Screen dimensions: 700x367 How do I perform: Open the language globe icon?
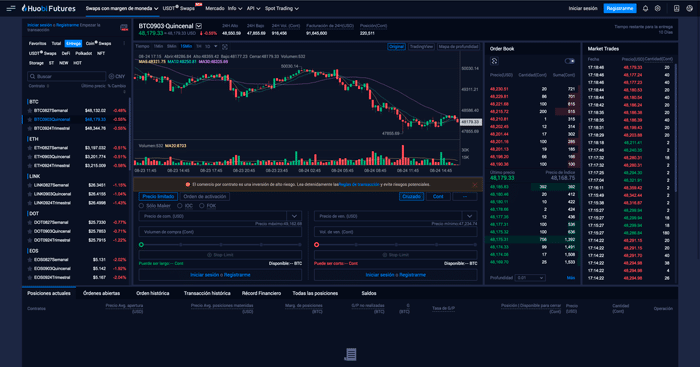click(x=690, y=8)
